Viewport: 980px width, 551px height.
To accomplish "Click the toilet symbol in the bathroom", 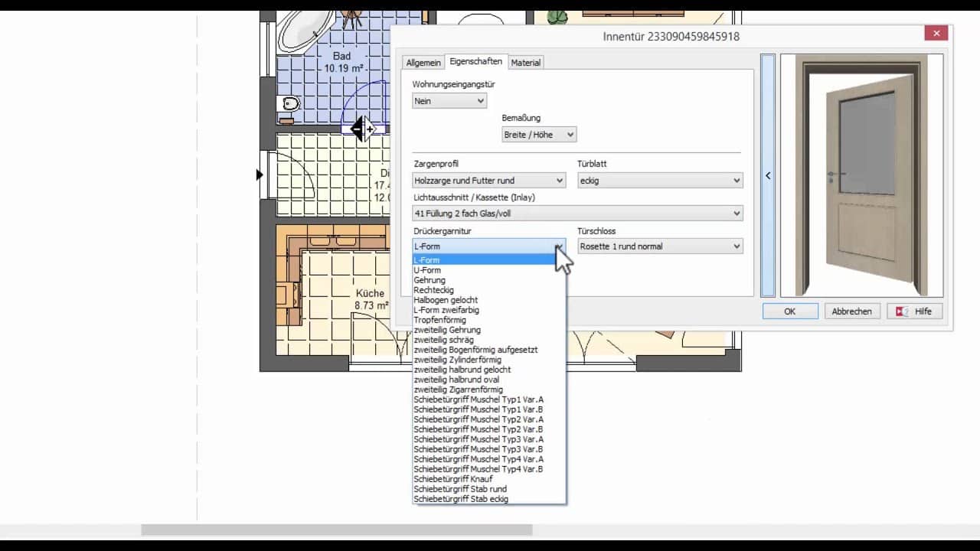I will (x=289, y=104).
